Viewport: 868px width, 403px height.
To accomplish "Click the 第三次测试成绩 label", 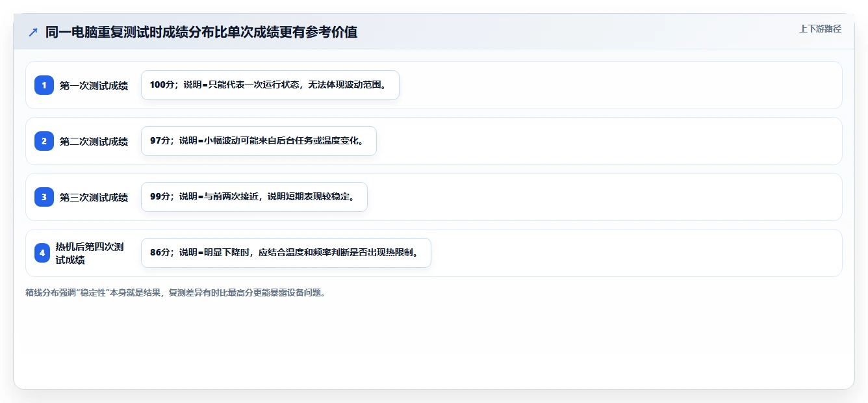I will pos(94,197).
